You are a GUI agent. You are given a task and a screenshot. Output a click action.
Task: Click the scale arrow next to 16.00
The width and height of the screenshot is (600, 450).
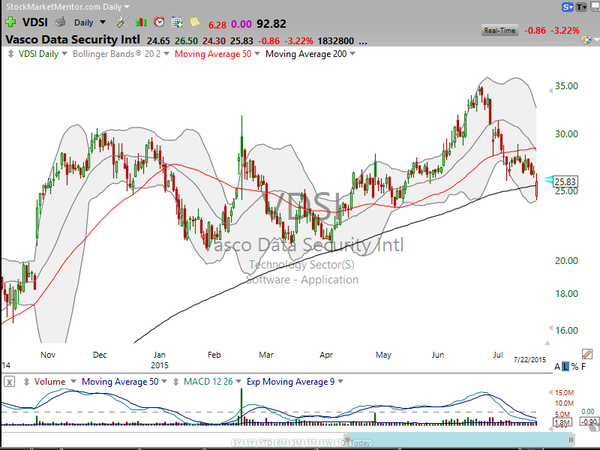tap(550, 328)
